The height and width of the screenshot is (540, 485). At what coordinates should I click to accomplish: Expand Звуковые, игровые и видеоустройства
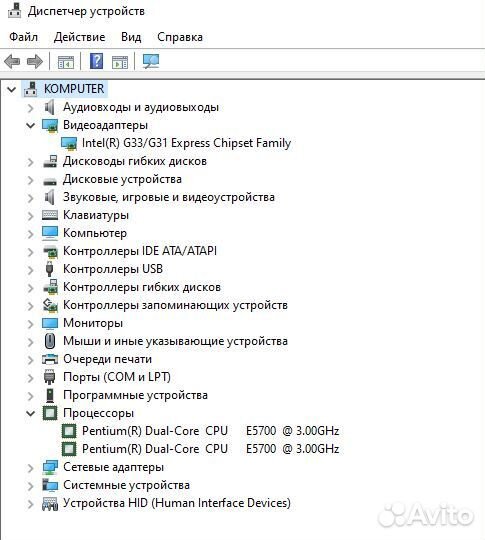click(x=31, y=198)
